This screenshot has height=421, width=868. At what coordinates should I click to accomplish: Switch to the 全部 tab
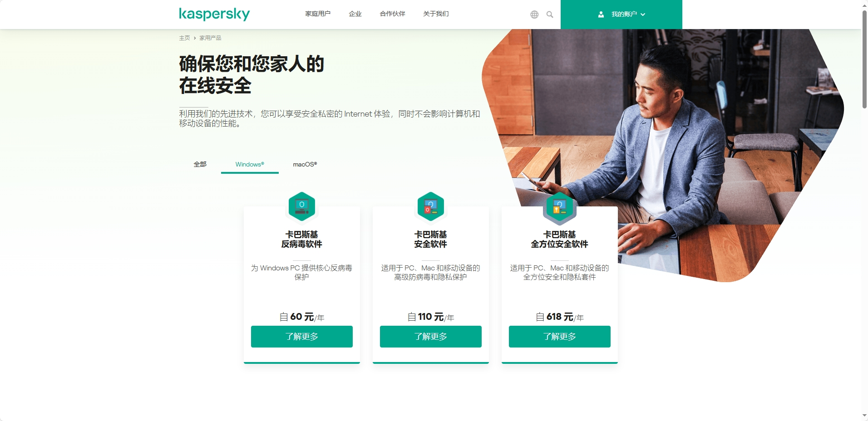[x=200, y=164]
